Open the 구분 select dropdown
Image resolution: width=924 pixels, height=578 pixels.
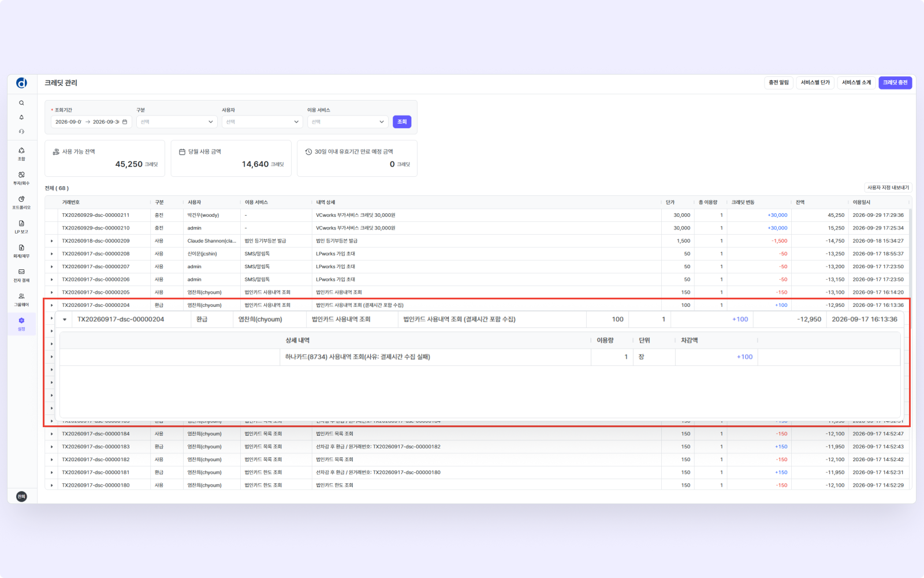pos(177,122)
